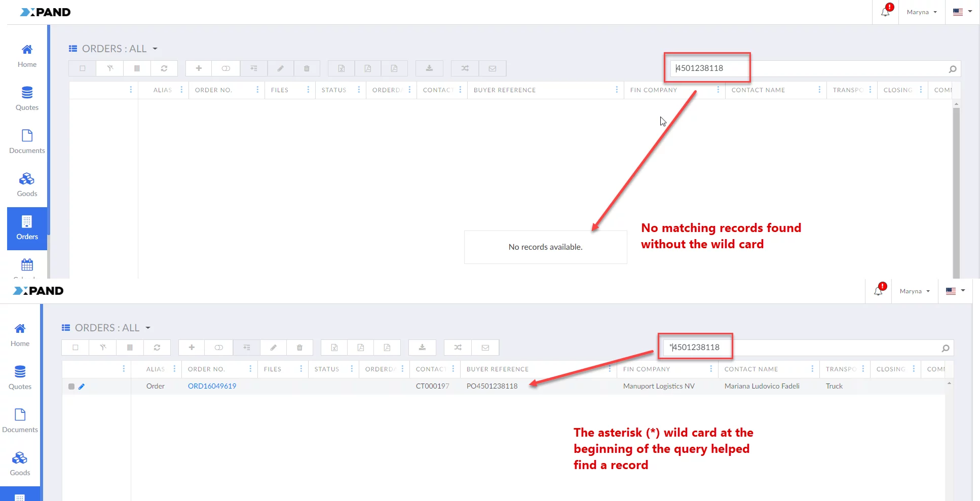Tick the checkbox on the ORD16049619 row

(71, 387)
